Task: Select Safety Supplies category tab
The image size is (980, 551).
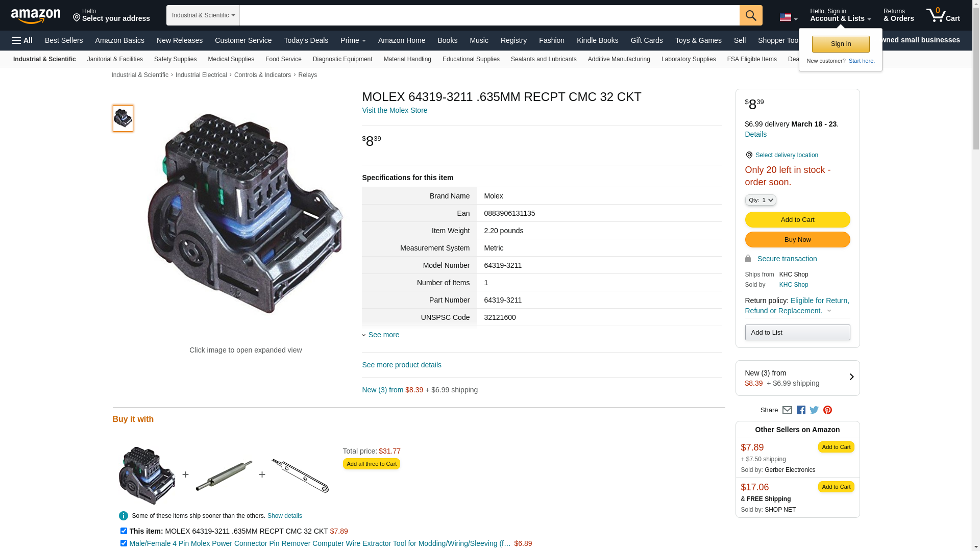Action: (x=175, y=59)
